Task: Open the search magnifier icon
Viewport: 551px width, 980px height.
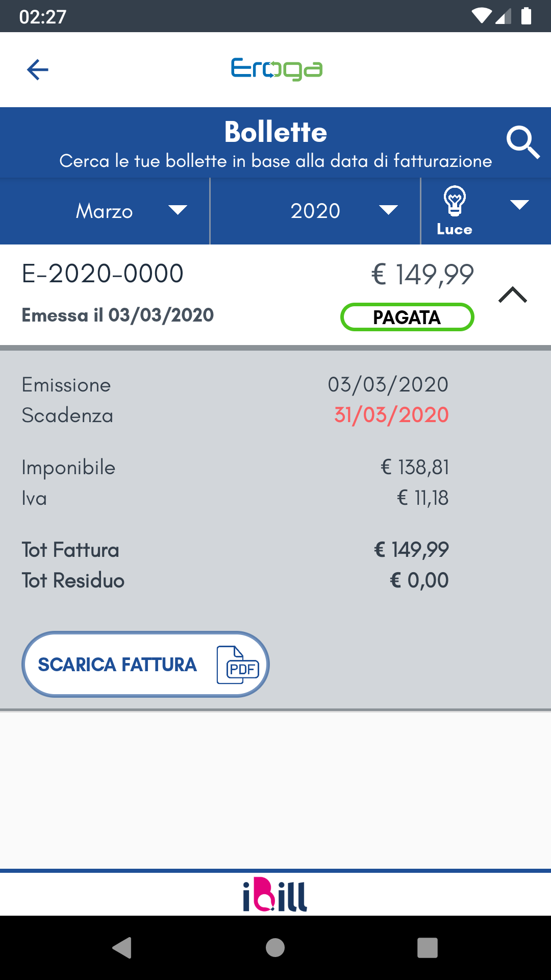Action: click(x=522, y=143)
